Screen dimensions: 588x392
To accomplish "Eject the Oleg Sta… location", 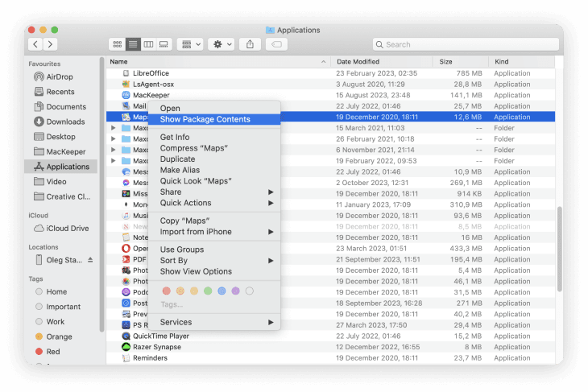I will (x=90, y=260).
